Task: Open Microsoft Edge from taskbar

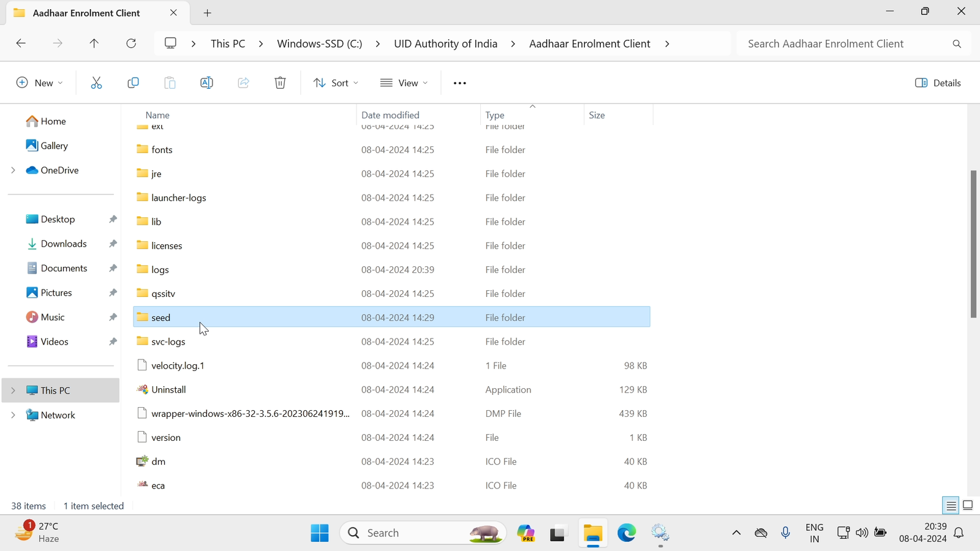Action: tap(626, 533)
